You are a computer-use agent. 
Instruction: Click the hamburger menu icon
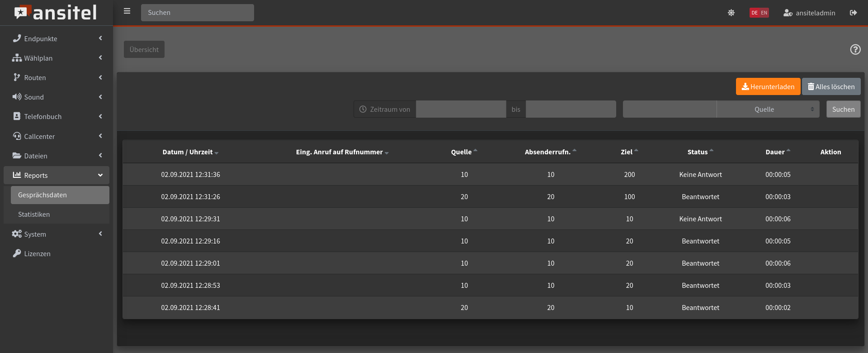[127, 11]
